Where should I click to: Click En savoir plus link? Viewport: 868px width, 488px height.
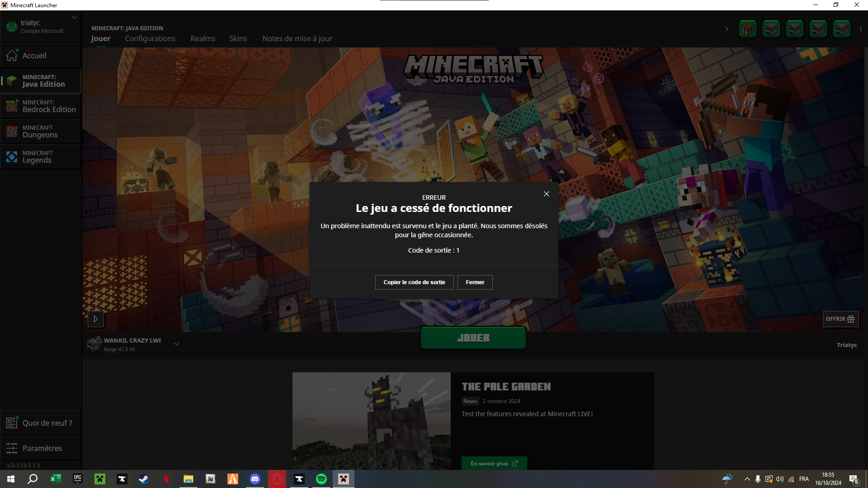pyautogui.click(x=494, y=464)
